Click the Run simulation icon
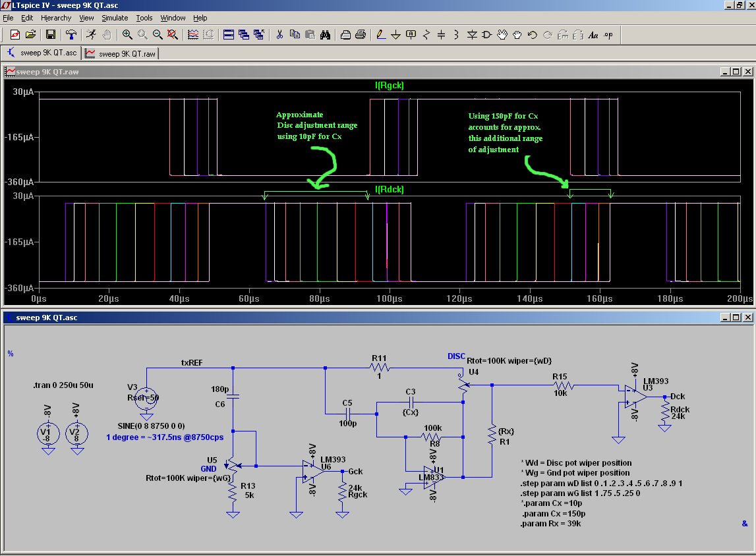The height and width of the screenshot is (556, 756). (90, 35)
